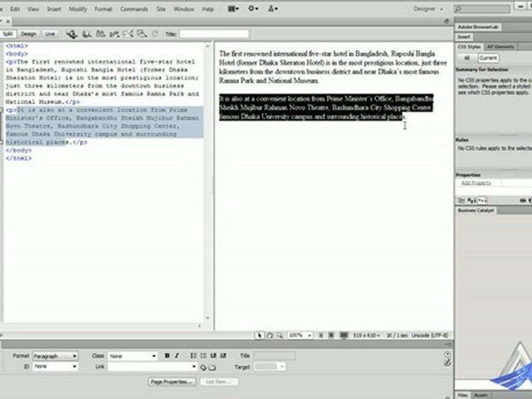Click the Properties panel help icon
Image resolution: width=532 pixels, height=399 pixels.
448,354
